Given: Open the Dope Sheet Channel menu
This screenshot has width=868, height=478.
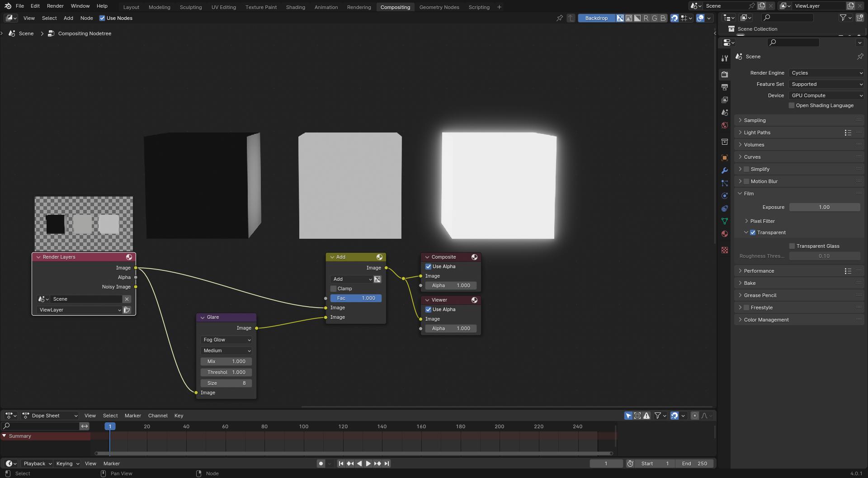Looking at the screenshot, I should pyautogui.click(x=158, y=416).
